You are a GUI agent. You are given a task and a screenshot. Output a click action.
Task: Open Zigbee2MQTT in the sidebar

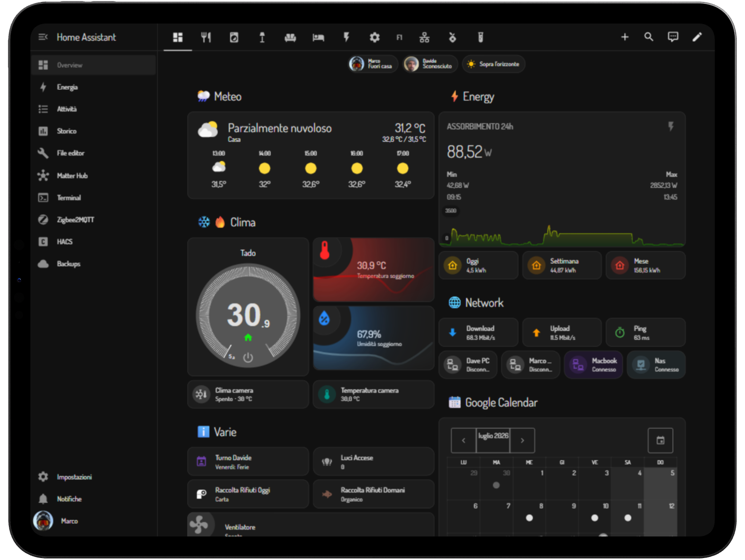tap(93, 220)
